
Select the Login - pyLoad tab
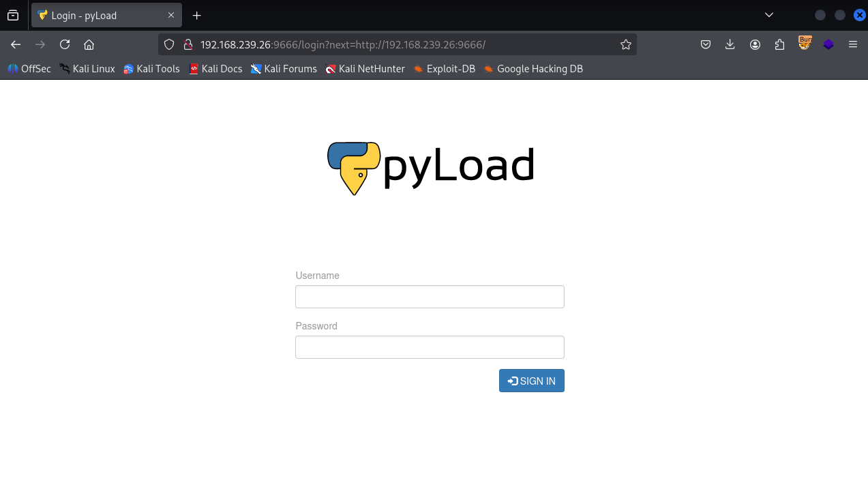click(102, 15)
